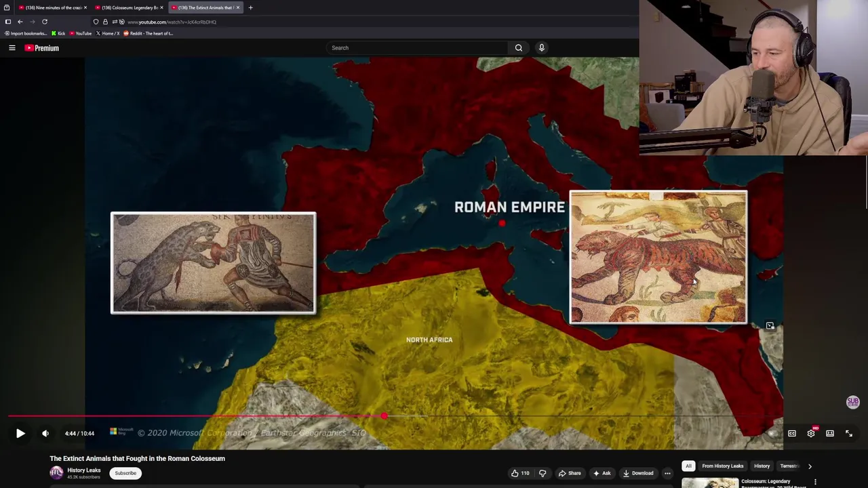Open the YouTube bookmark

(x=81, y=33)
